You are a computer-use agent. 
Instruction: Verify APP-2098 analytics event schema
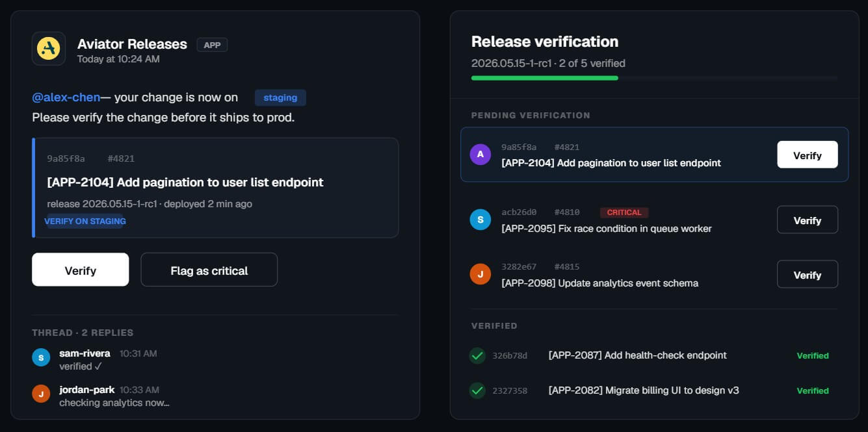[808, 274]
